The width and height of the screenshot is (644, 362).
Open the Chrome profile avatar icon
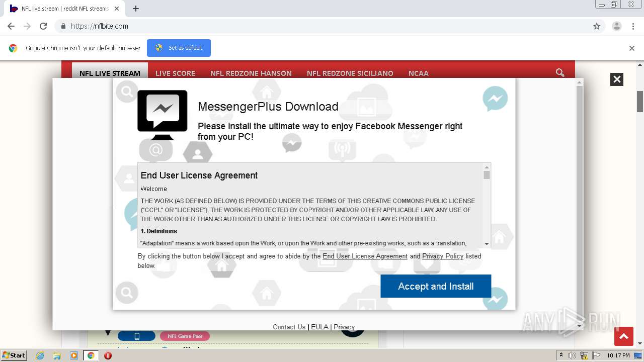[617, 26]
